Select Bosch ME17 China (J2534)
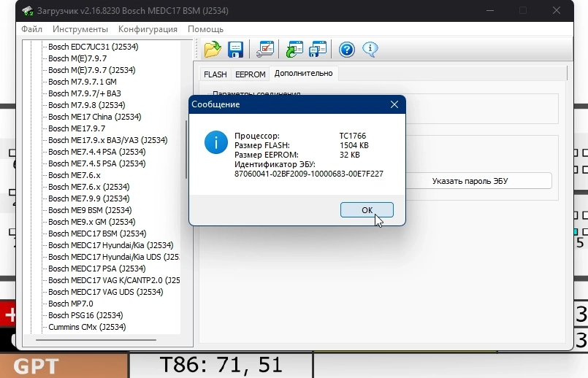 coord(94,117)
